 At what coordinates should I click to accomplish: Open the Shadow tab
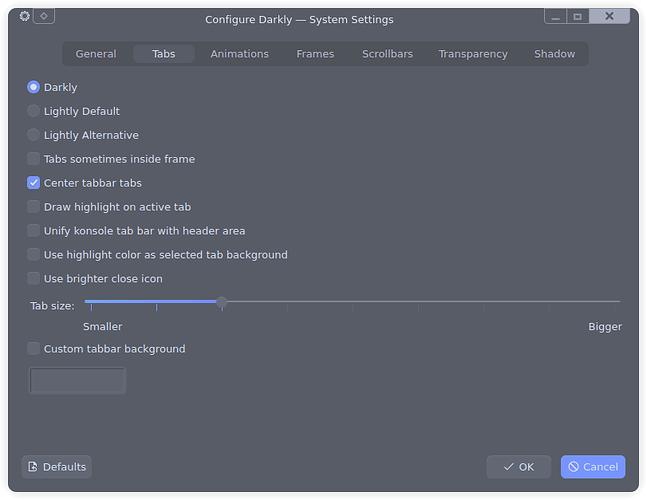(x=555, y=54)
